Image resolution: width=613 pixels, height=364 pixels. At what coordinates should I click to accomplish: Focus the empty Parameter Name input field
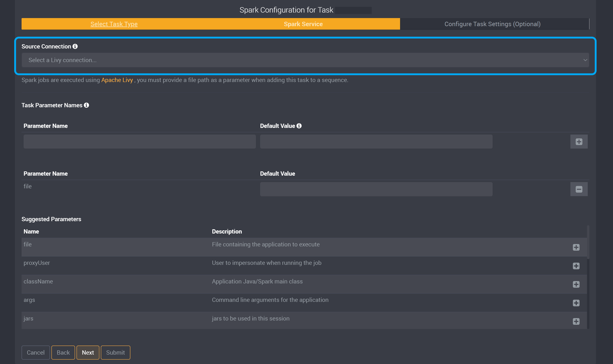140,142
